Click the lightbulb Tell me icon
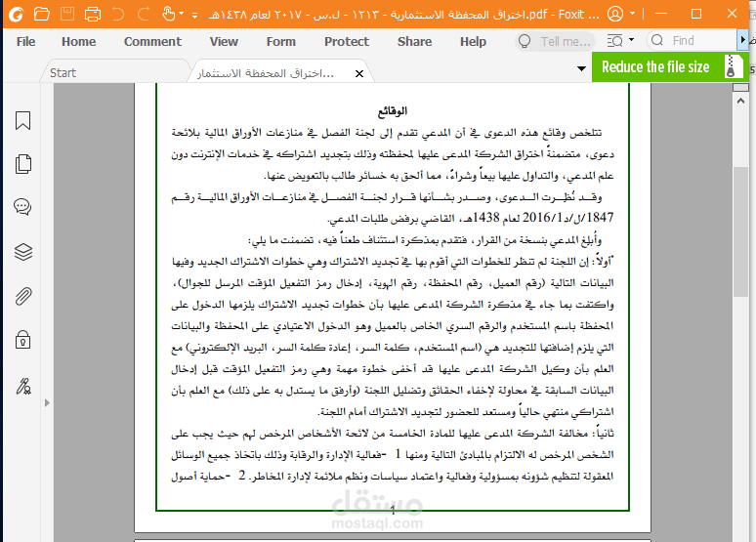756x542 pixels. point(525,41)
